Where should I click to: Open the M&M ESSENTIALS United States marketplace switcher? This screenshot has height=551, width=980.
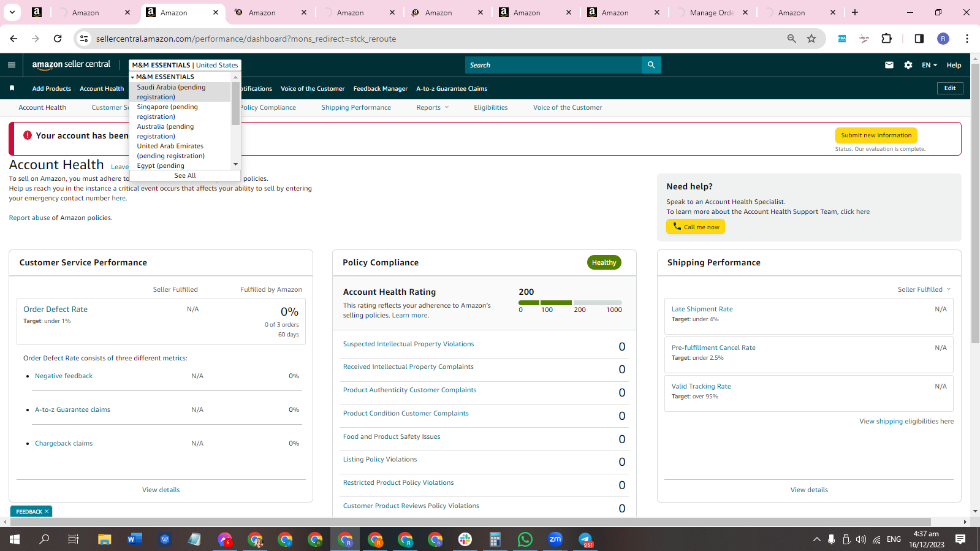point(185,65)
